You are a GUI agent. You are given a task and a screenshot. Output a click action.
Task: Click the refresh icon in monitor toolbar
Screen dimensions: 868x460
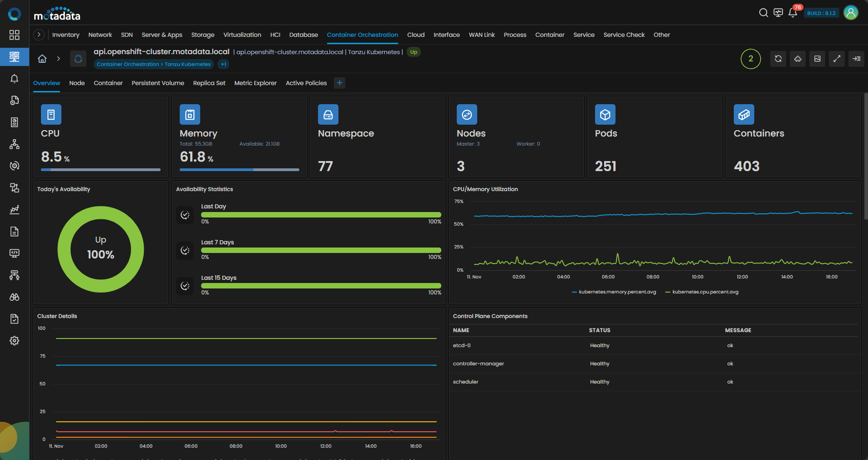tap(778, 59)
